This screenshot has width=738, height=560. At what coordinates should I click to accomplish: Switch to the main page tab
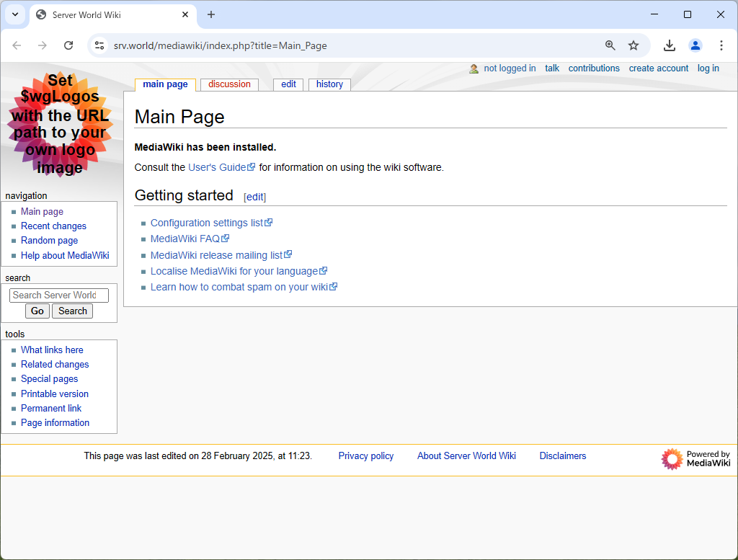(x=165, y=84)
